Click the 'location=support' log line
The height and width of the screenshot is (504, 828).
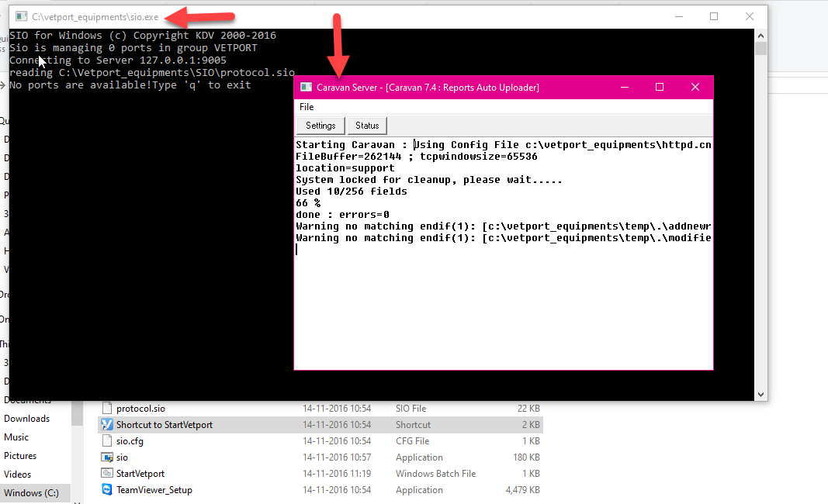tap(345, 168)
